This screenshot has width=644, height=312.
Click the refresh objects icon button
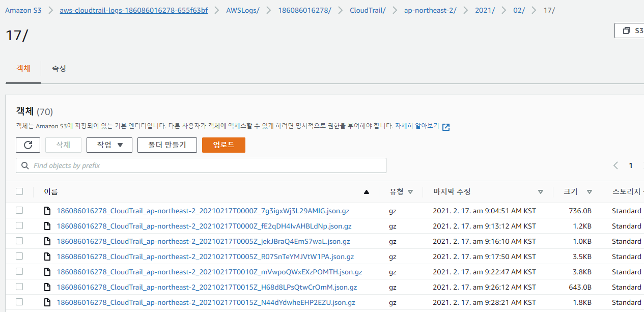28,145
